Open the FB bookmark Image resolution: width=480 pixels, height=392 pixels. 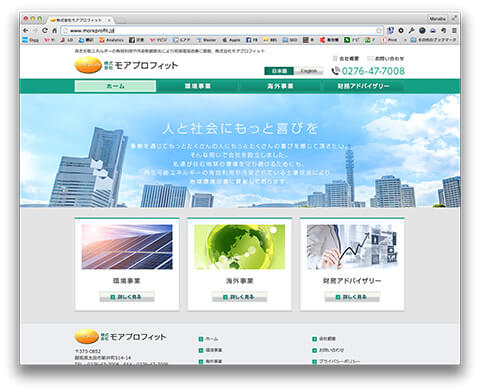(252, 40)
